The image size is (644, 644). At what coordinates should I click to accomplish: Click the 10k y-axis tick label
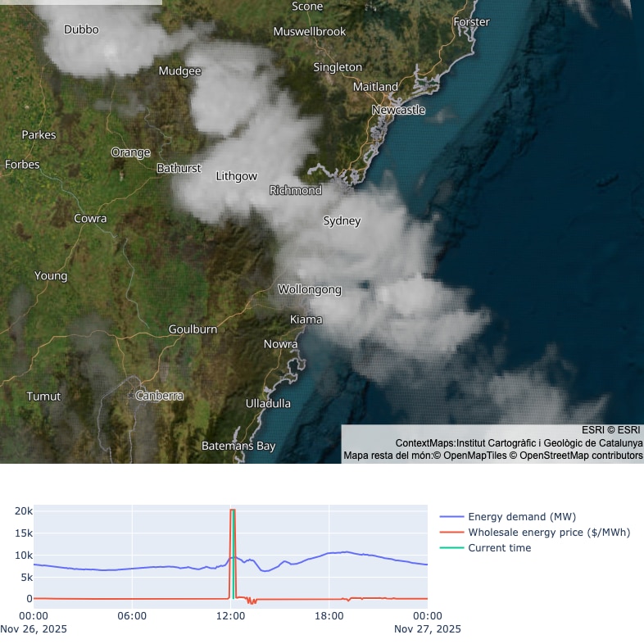[x=24, y=556]
